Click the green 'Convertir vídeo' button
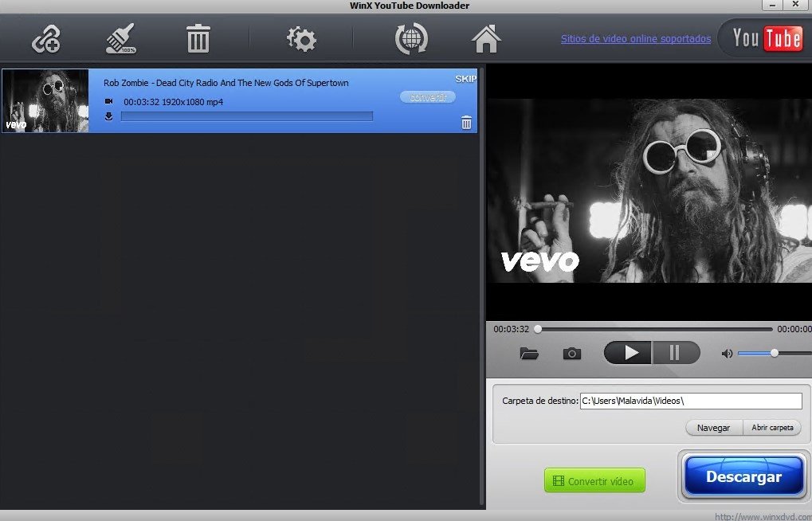Viewport: 812px width, 521px height. [595, 480]
